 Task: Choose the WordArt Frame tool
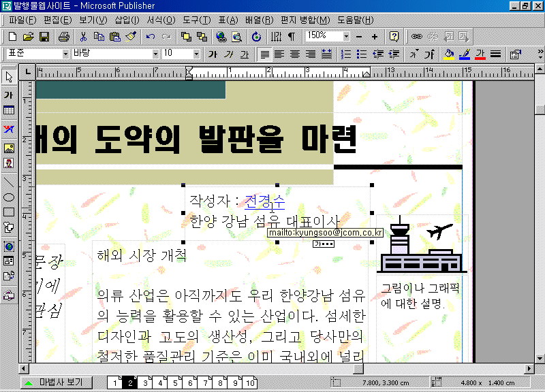click(x=9, y=129)
